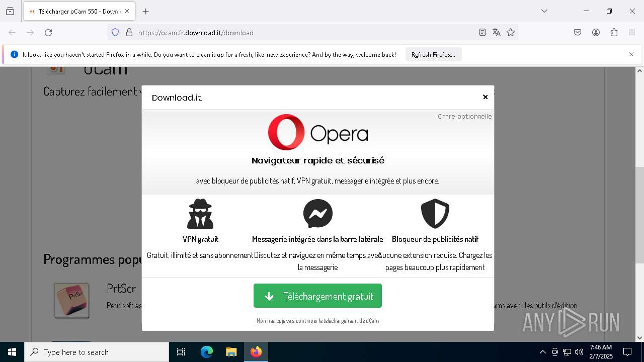Click the ad blocker shield icon
644x362 pixels.
tap(435, 214)
